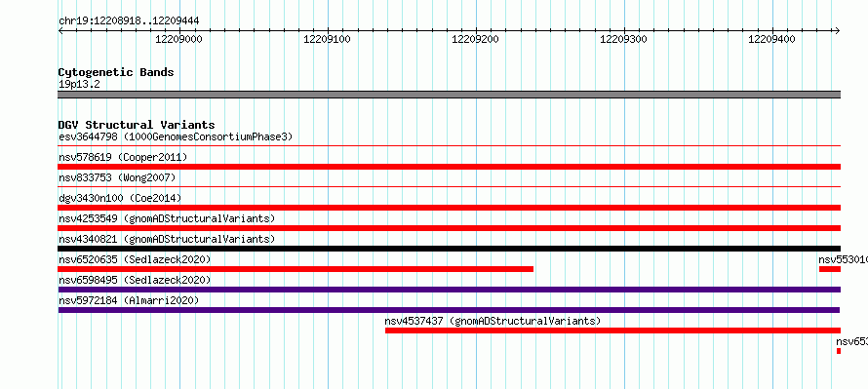Open variant nsv5972184 (Almarri2020) label
Viewport: 868px width, 389px height.
tap(129, 300)
